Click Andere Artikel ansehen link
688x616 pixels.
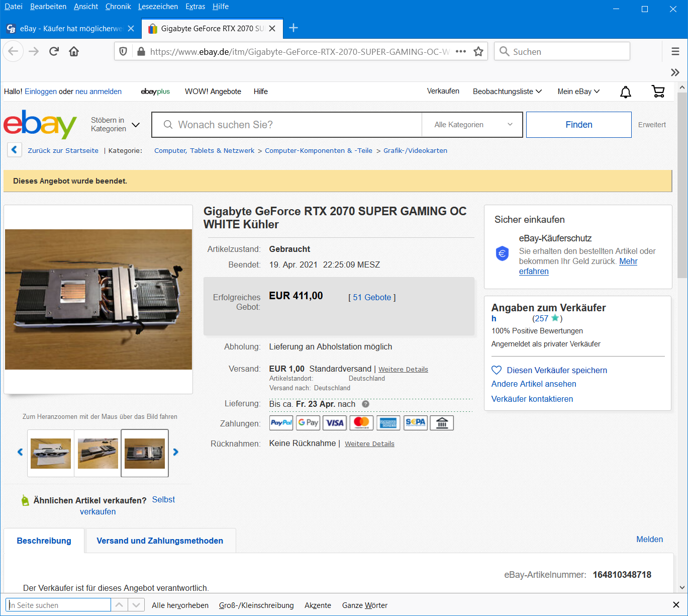534,384
